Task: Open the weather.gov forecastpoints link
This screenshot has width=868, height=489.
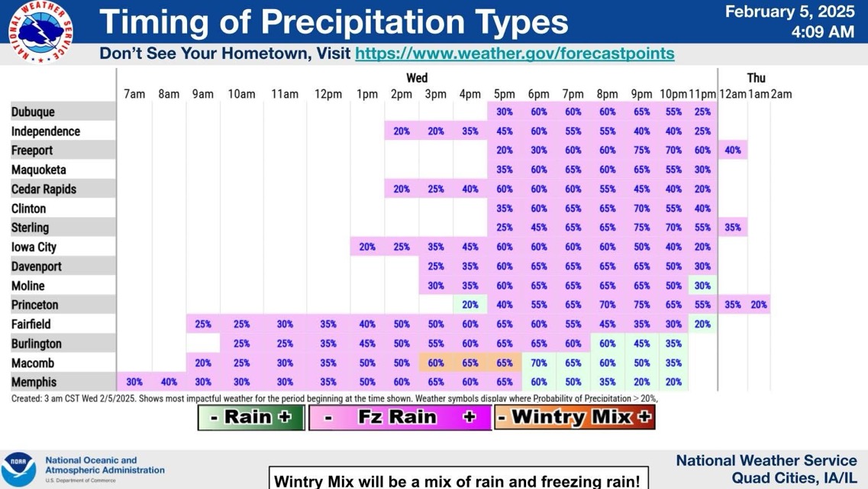Action: (x=515, y=54)
